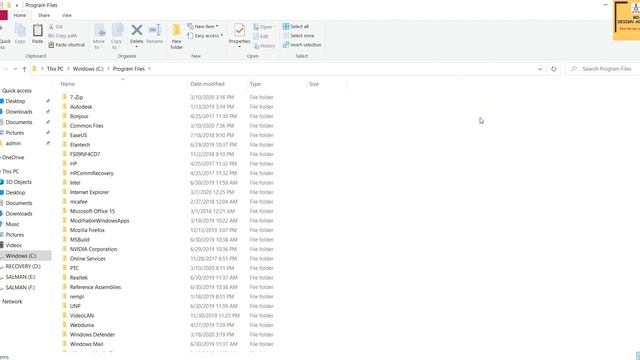Open the Properties checkmark icon
Image resolution: width=640 pixels, height=360 pixels.
(240, 30)
